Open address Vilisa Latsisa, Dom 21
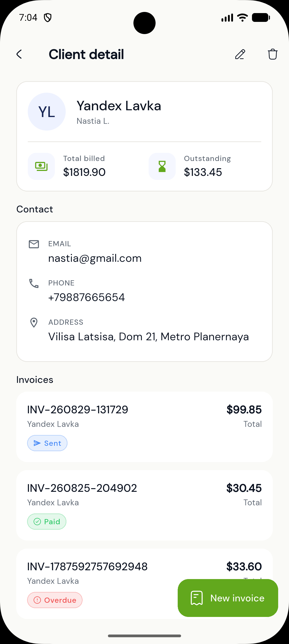The image size is (289, 644). click(149, 337)
